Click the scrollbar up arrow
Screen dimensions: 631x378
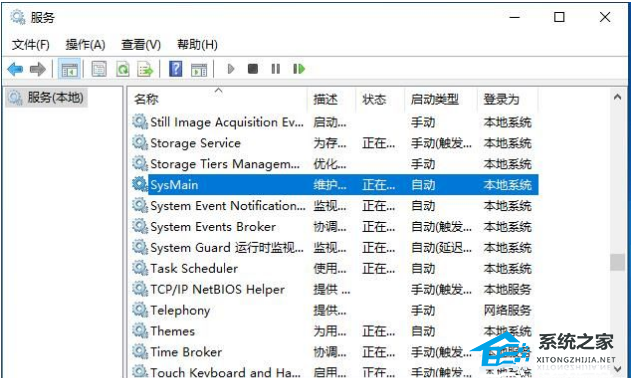click(x=617, y=97)
